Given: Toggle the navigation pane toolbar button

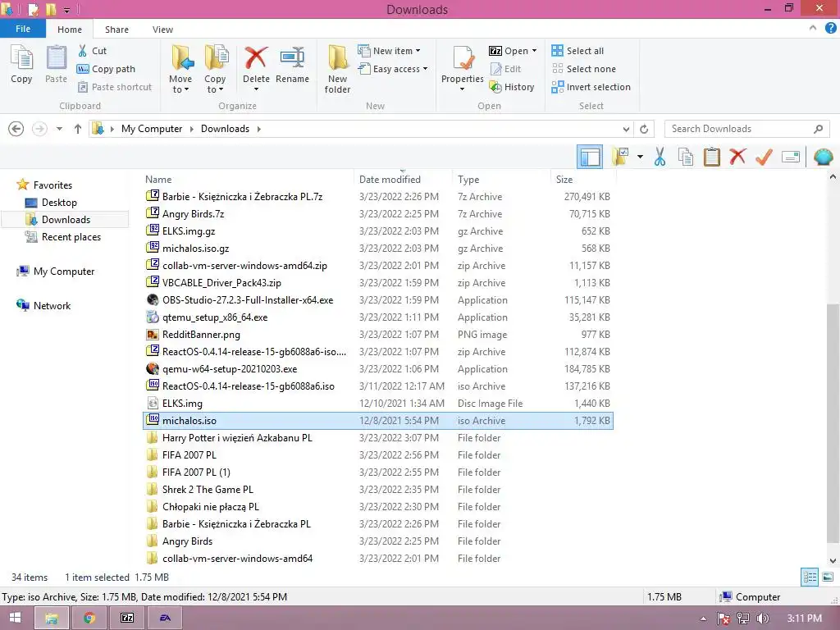Looking at the screenshot, I should click(590, 157).
